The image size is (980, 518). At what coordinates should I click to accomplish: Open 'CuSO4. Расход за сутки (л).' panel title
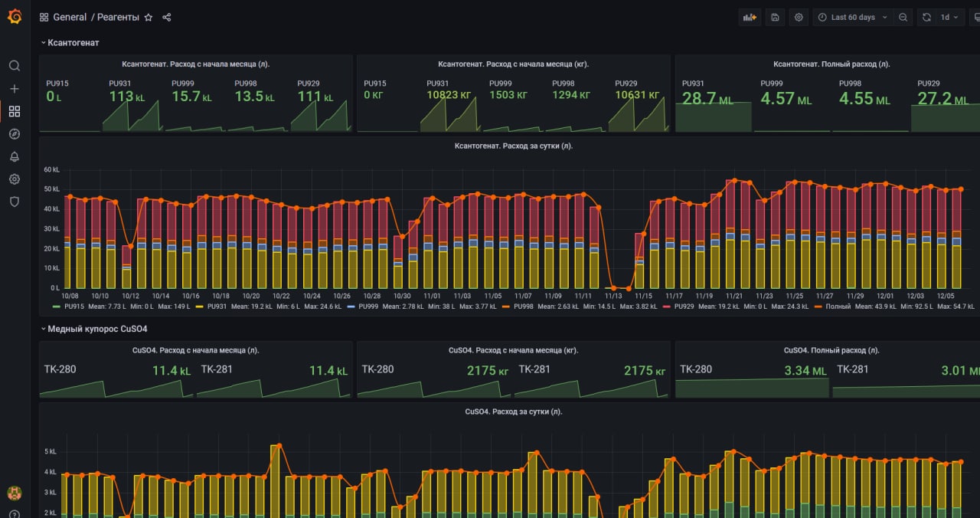click(x=513, y=411)
